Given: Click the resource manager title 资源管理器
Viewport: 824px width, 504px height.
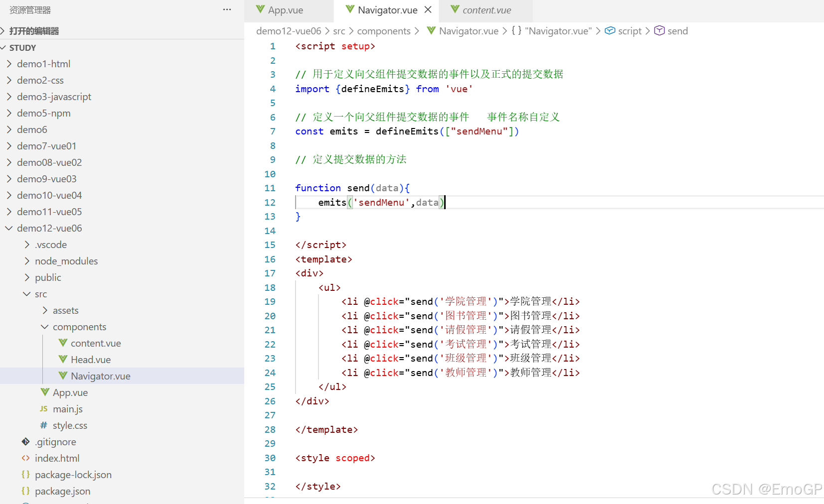Looking at the screenshot, I should (x=30, y=10).
